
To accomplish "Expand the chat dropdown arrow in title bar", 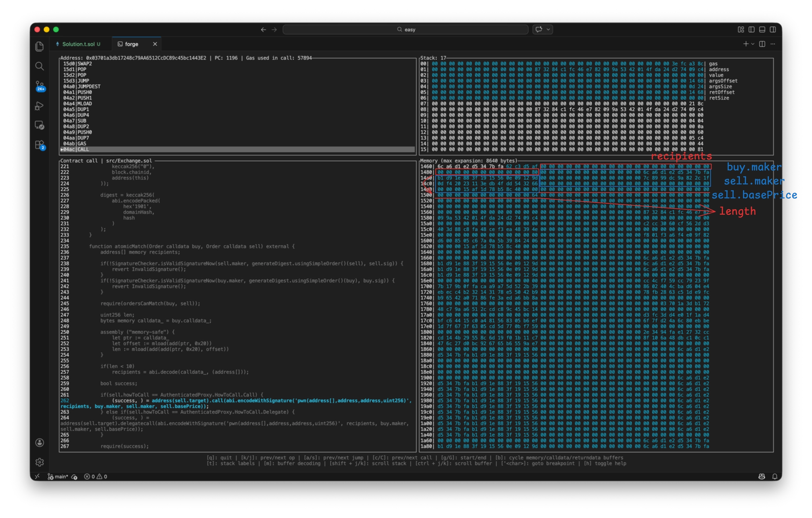I will (548, 29).
